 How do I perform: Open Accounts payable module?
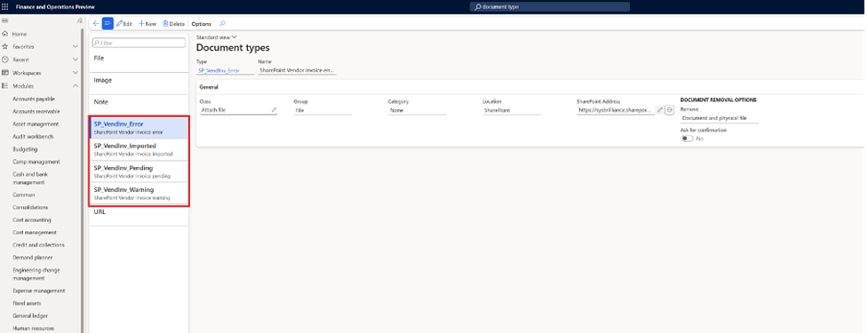tap(34, 99)
